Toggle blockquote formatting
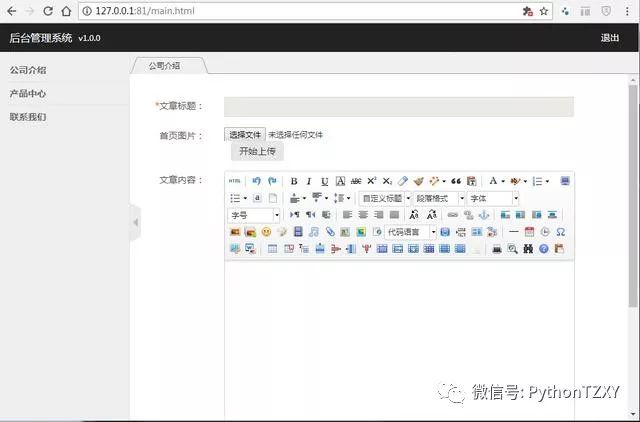 [x=456, y=181]
